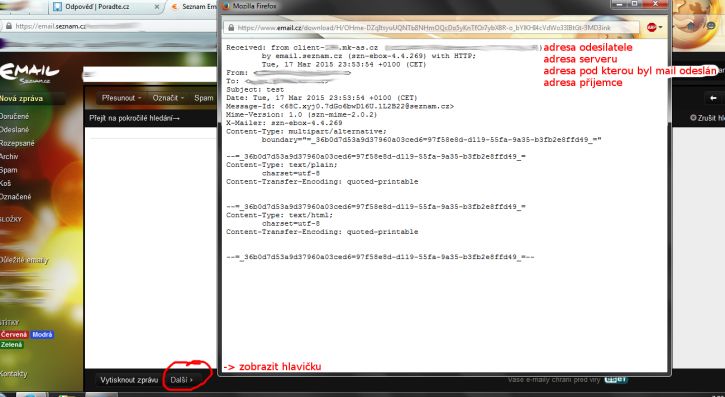Screen dimensions: 725x397
Task: Expand the Označit dropdown
Action: (x=168, y=98)
